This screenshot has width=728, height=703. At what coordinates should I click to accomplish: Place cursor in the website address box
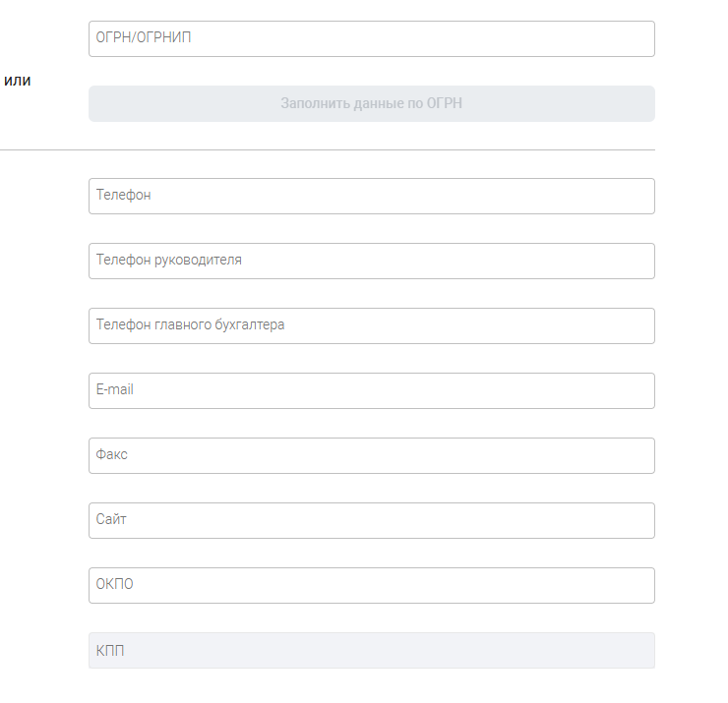[371, 520]
